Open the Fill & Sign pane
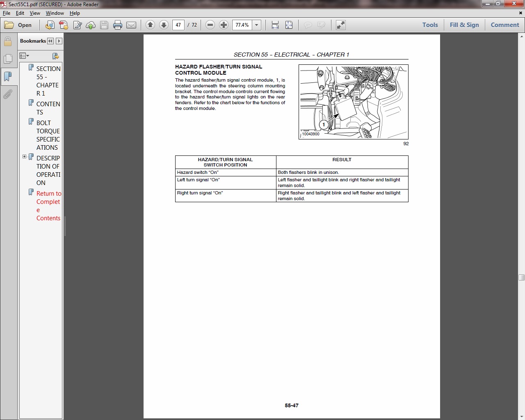Image resolution: width=525 pixels, height=420 pixels. [x=464, y=25]
